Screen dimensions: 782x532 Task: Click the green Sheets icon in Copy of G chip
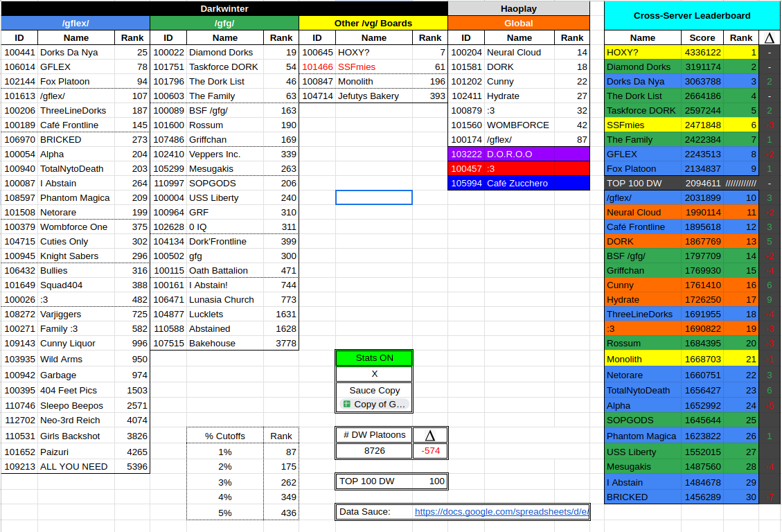click(346, 404)
